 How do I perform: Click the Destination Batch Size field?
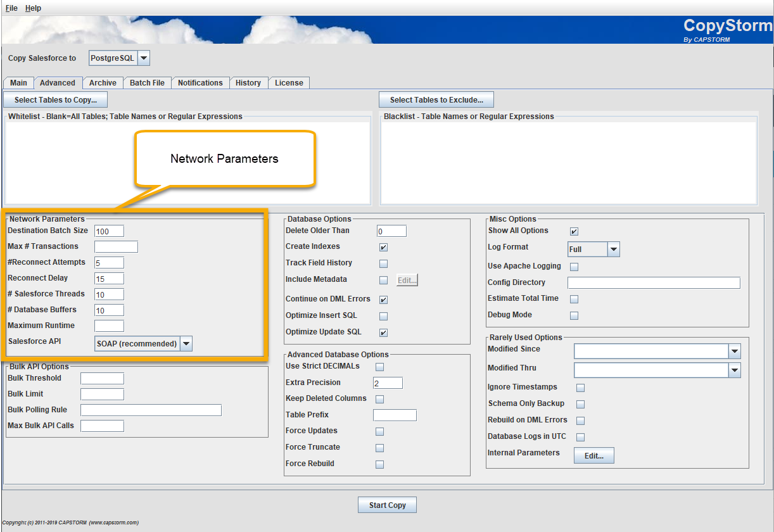(109, 231)
